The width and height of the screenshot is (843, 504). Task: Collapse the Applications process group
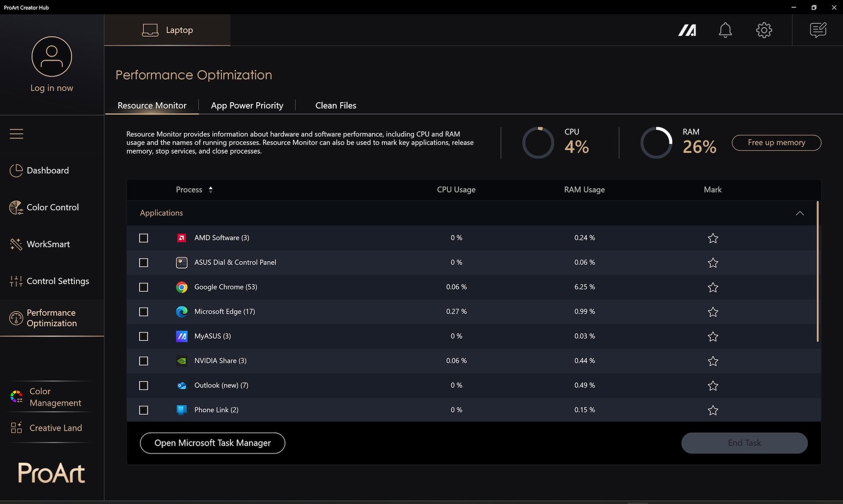pyautogui.click(x=800, y=212)
